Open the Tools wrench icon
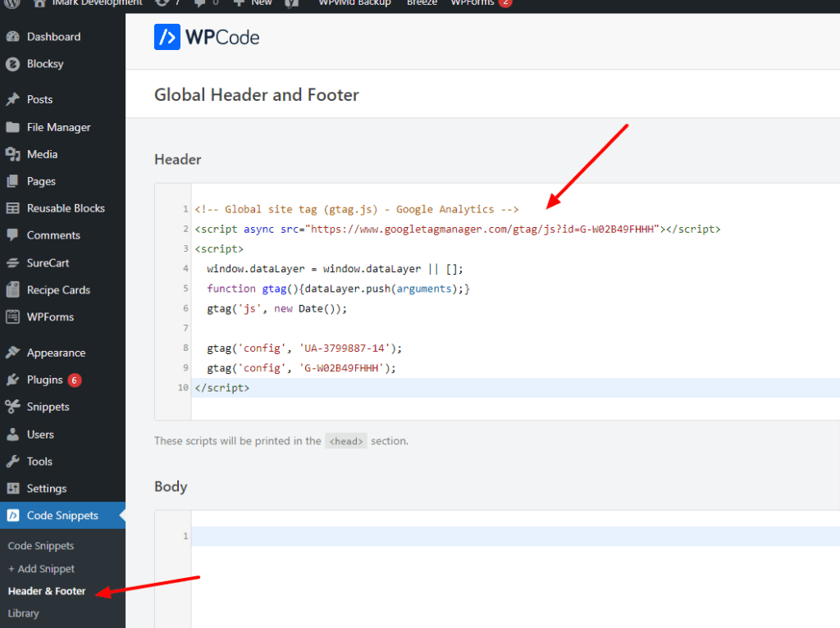The width and height of the screenshot is (840, 628). click(13, 462)
